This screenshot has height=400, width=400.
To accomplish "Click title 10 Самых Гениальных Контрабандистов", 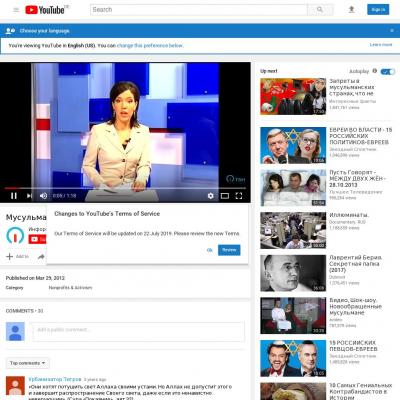I will [x=361, y=391].
